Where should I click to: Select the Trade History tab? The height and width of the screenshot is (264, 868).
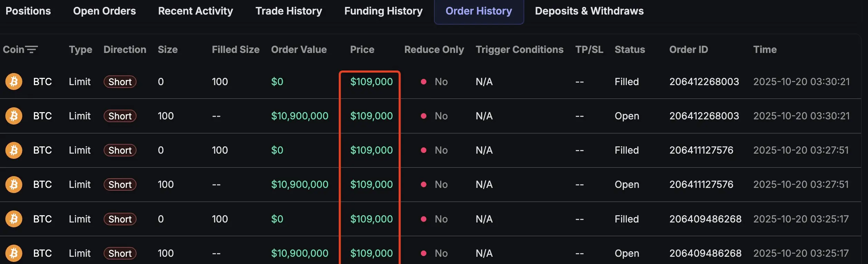pyautogui.click(x=289, y=11)
